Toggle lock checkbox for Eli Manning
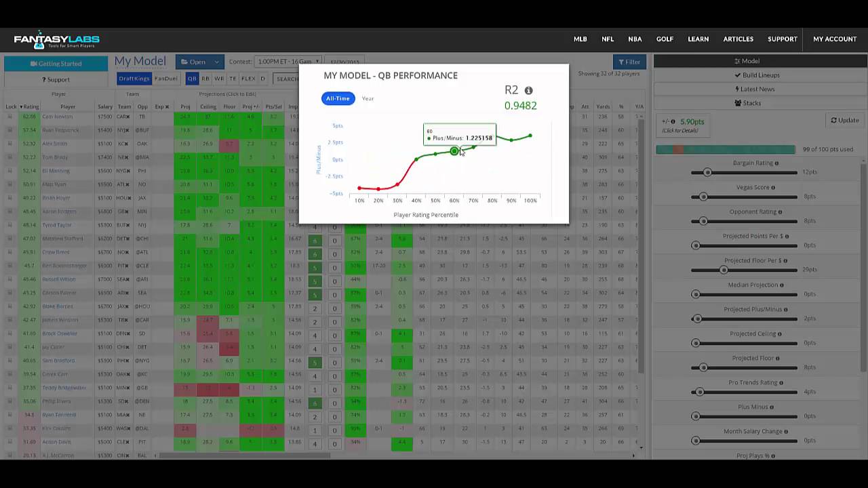Screen dimensions: 868x488 point(9,171)
